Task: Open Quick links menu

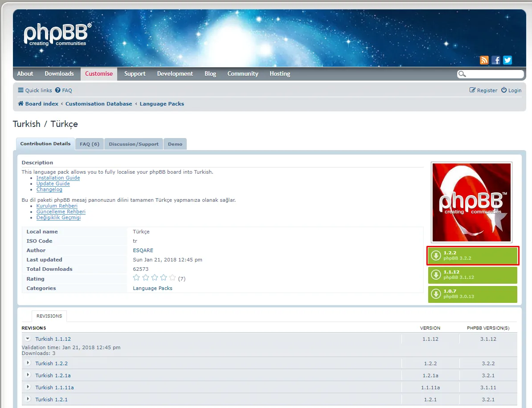Action: pos(35,90)
